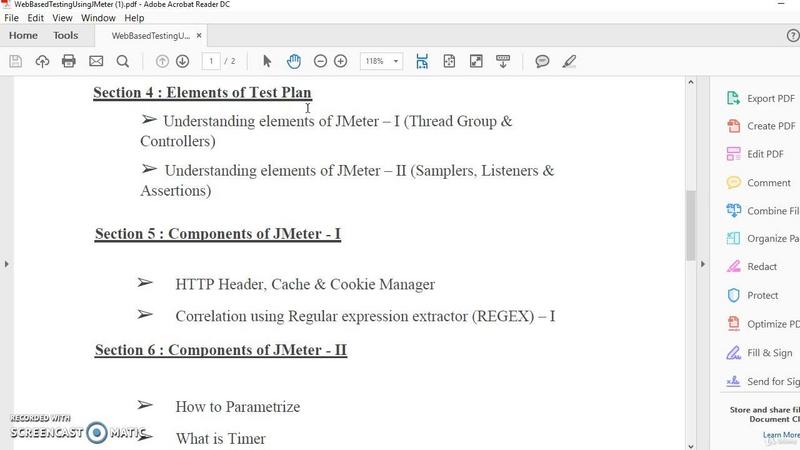The height and width of the screenshot is (450, 800).
Task: Expand the left navigation pane arrow
Action: 7,264
